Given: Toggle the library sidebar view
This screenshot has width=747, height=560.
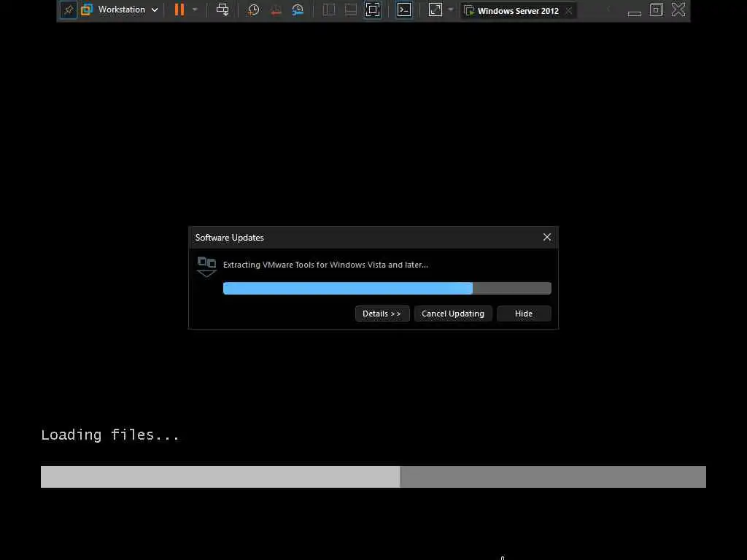Looking at the screenshot, I should coord(329,9).
